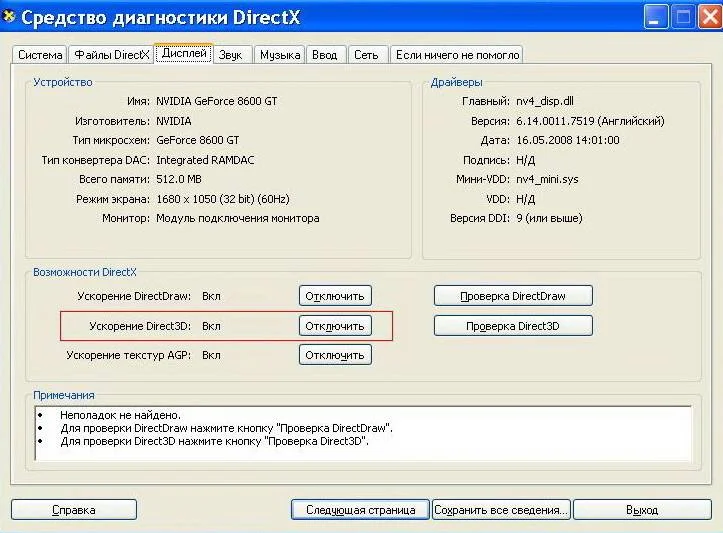Open the Ввод tab
This screenshot has height=533, width=723.
pyautogui.click(x=325, y=55)
